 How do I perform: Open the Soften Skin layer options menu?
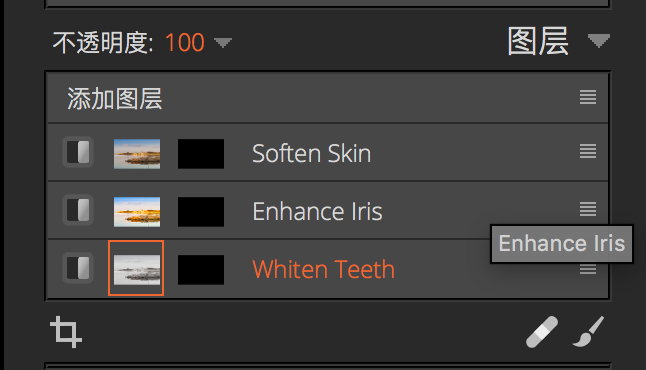588,151
